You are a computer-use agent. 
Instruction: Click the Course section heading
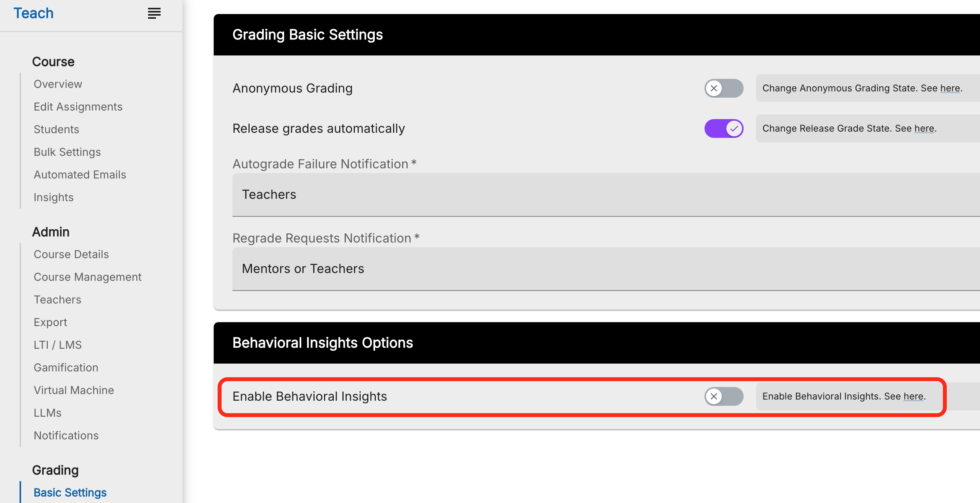[x=53, y=62]
